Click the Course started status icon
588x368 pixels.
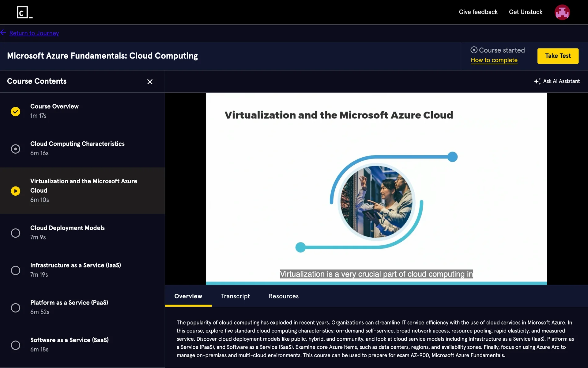pyautogui.click(x=474, y=50)
